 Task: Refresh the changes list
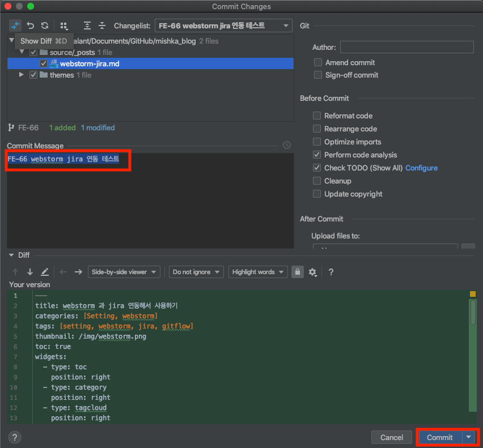tap(45, 25)
